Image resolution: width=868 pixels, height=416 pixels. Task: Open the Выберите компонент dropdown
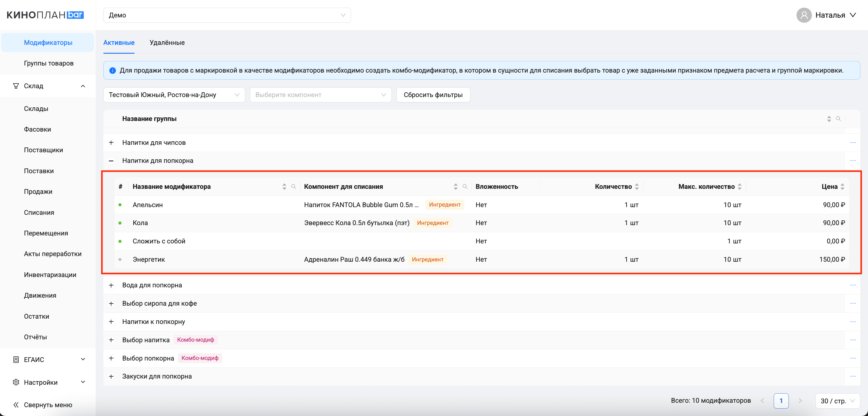pos(320,95)
